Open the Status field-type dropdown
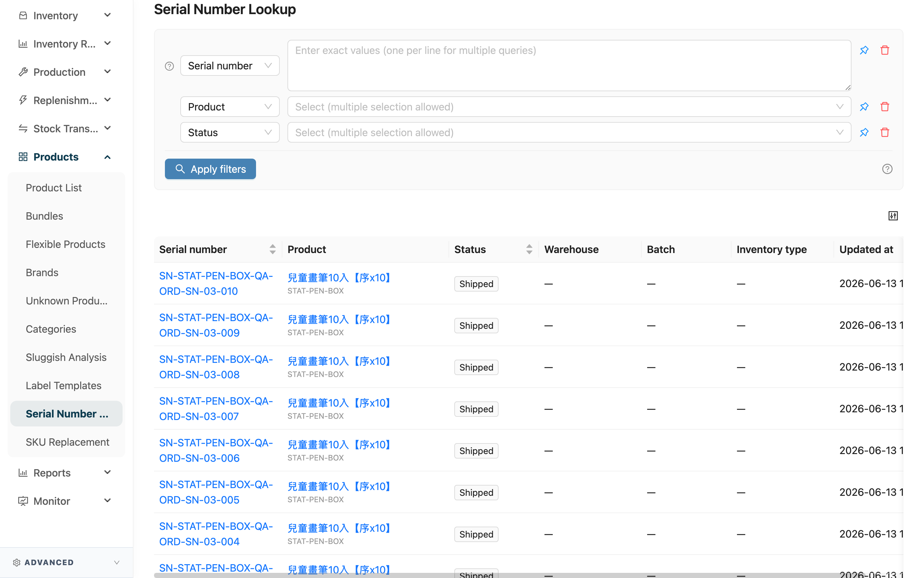Viewport: 924px width, 578px height. pos(230,132)
